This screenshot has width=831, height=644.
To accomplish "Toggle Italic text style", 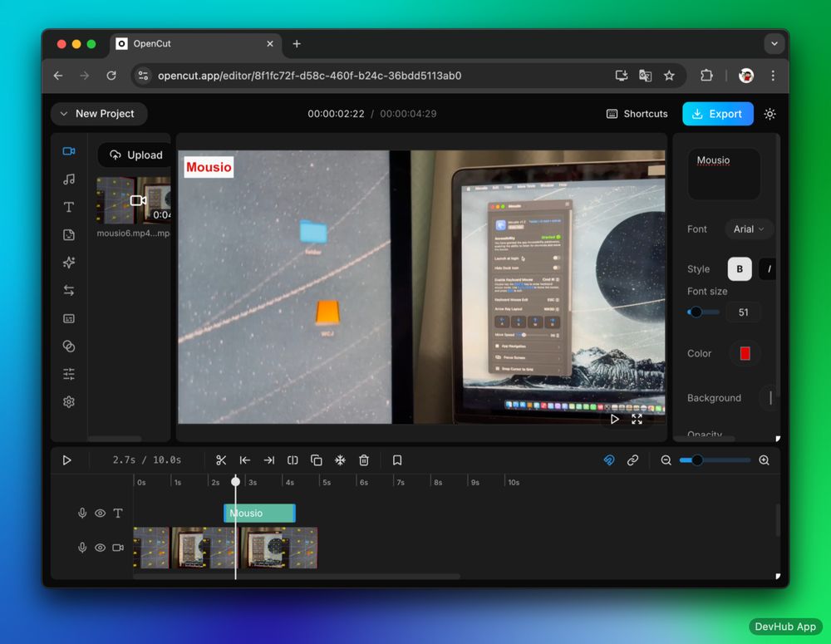I will (769, 269).
